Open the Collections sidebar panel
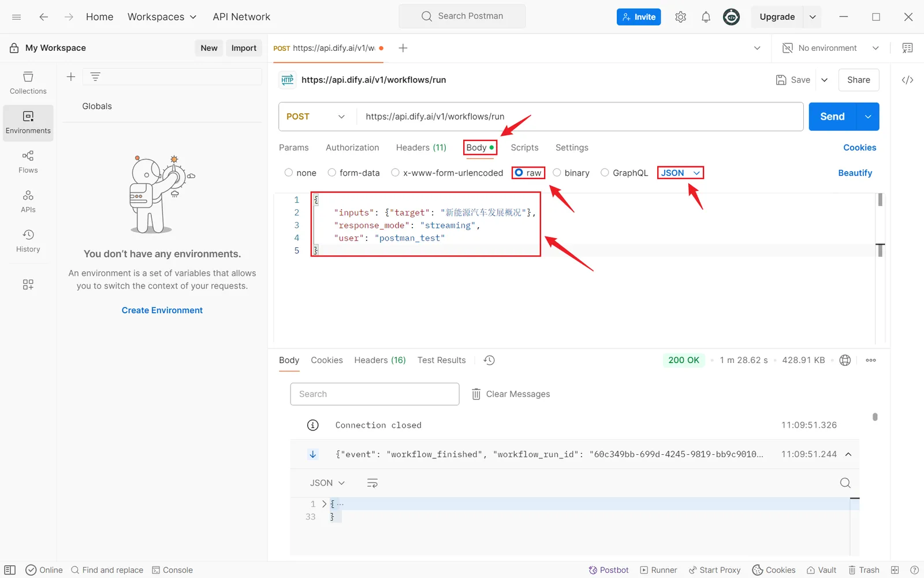 28,83
